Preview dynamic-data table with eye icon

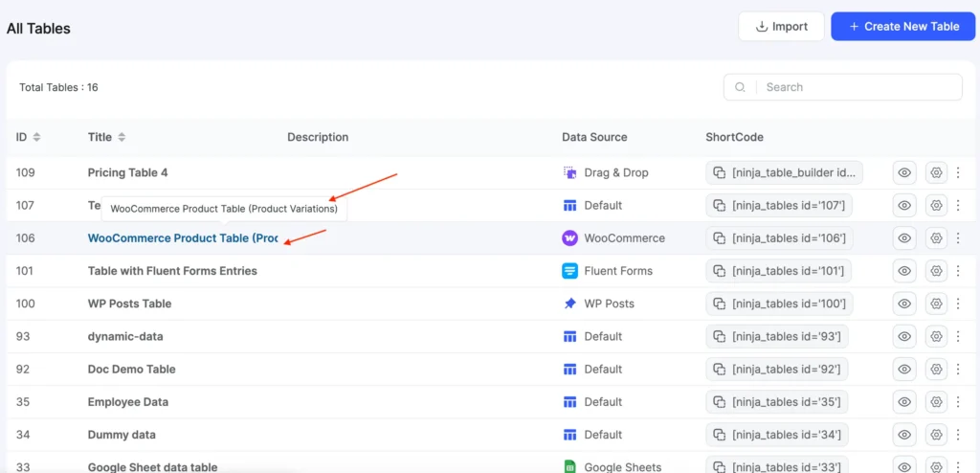pyautogui.click(x=904, y=336)
